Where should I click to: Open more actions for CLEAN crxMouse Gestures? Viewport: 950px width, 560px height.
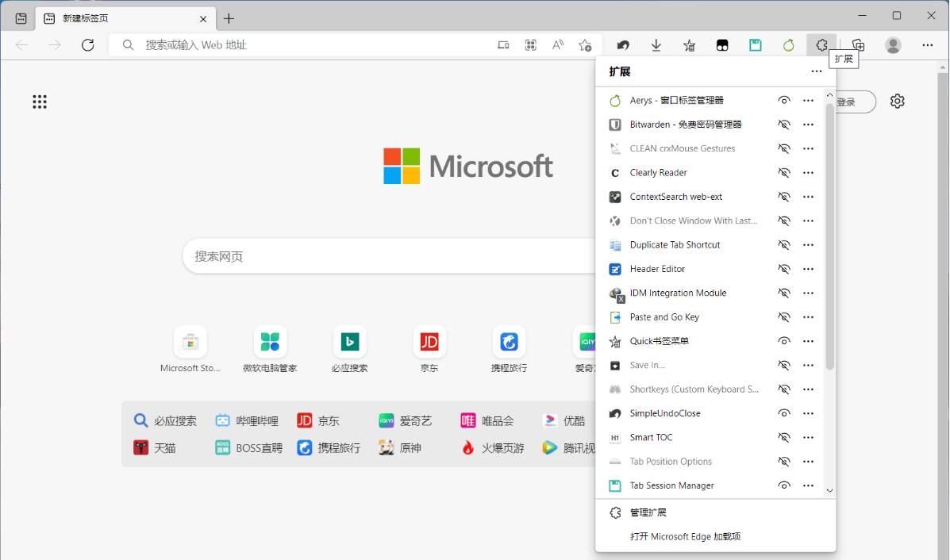click(x=808, y=148)
